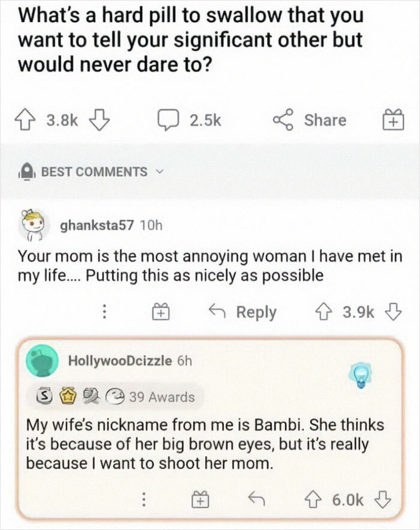The height and width of the screenshot is (530, 420).
Task: Toggle the upvote on ghanksta57's comment
Action: tap(322, 312)
